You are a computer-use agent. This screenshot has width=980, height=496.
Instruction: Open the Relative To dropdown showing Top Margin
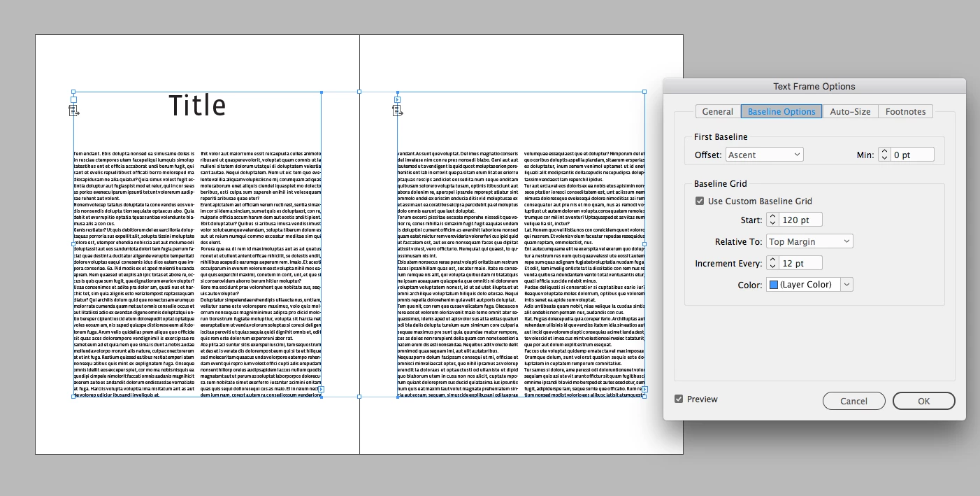point(809,241)
